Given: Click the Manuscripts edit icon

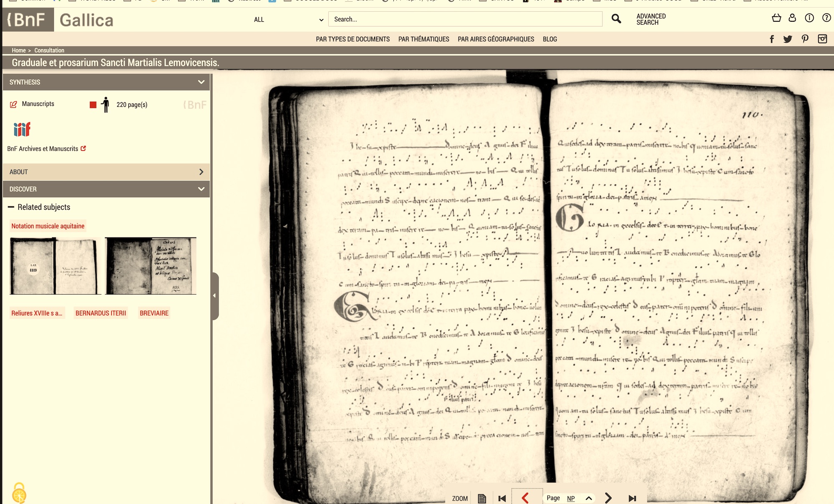Looking at the screenshot, I should [x=13, y=104].
